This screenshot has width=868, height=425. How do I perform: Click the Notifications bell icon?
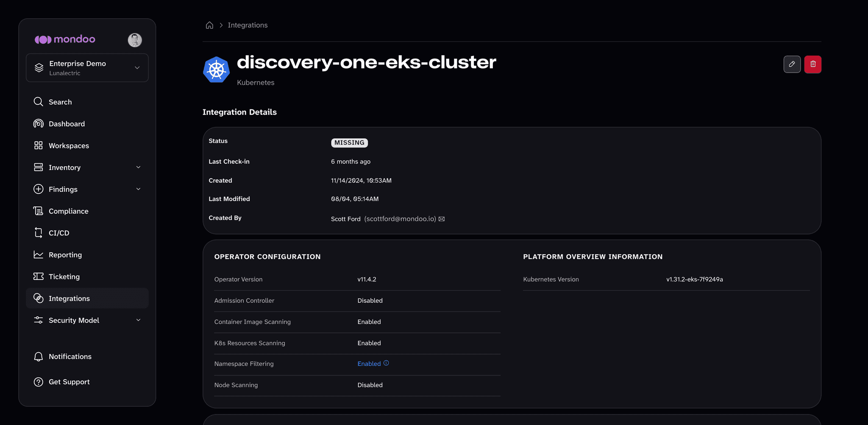[x=38, y=356]
